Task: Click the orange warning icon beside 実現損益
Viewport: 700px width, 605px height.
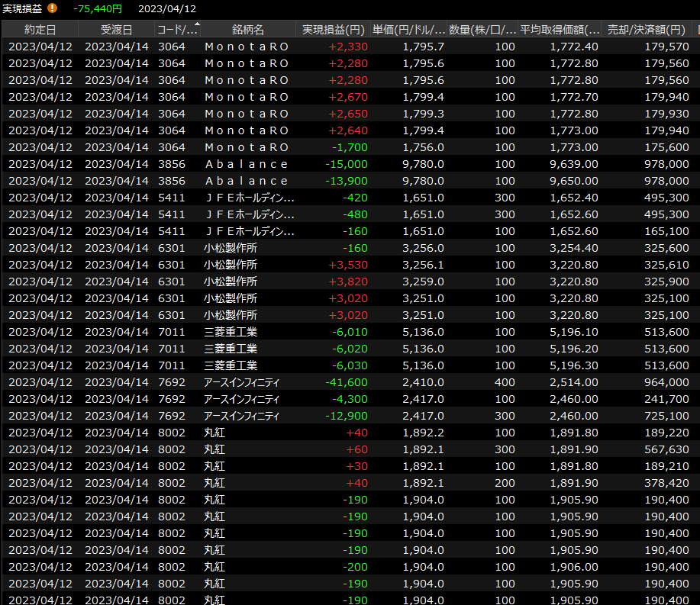Action: click(x=53, y=8)
